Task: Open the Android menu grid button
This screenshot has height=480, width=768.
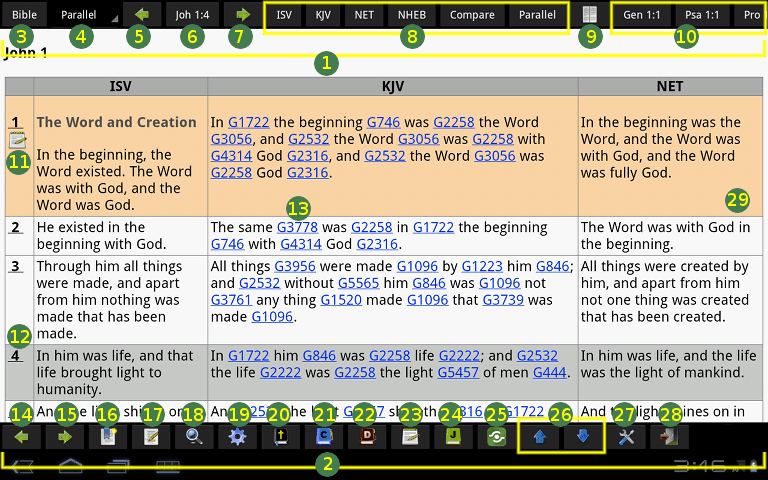Action: pos(168,466)
